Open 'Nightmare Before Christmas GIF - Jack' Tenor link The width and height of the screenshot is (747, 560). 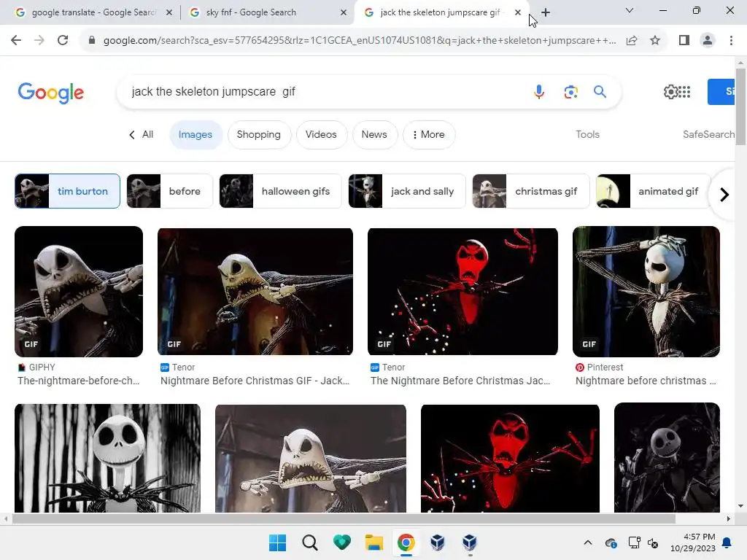click(x=255, y=381)
